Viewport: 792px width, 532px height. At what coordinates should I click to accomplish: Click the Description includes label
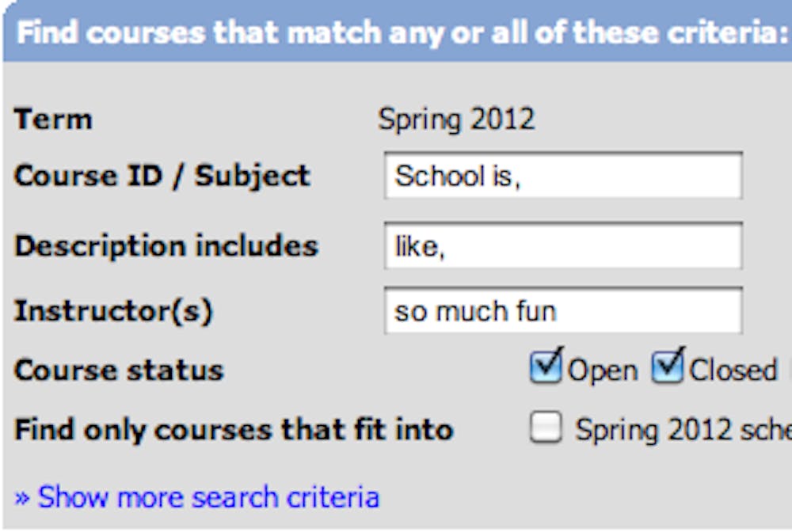pos(166,246)
